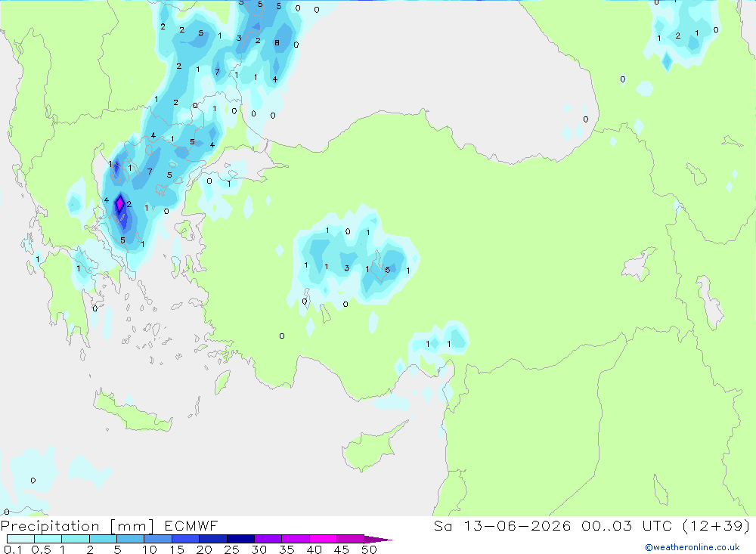Click the magenta precipitation peak over Greece
The image size is (756, 554).
pyautogui.click(x=119, y=204)
